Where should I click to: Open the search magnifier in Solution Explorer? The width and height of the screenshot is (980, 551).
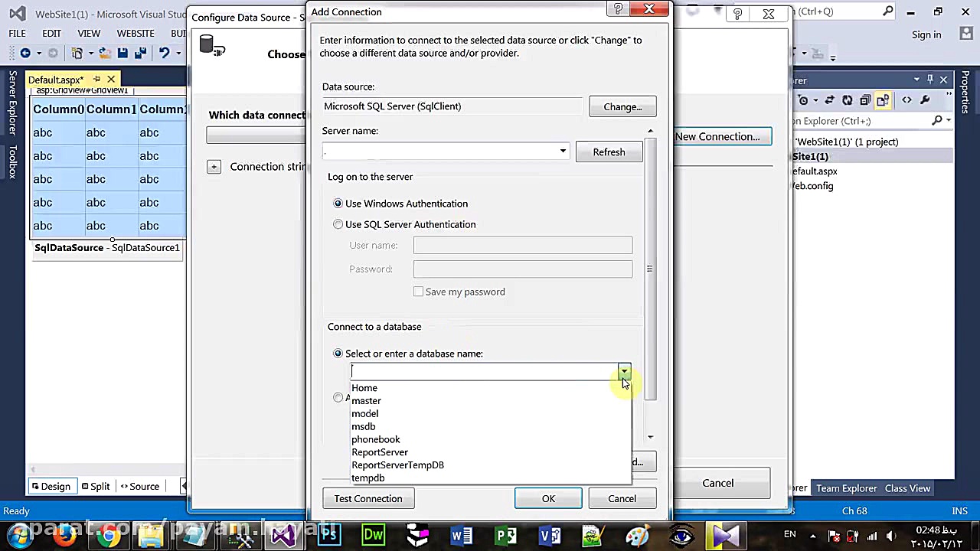937,121
